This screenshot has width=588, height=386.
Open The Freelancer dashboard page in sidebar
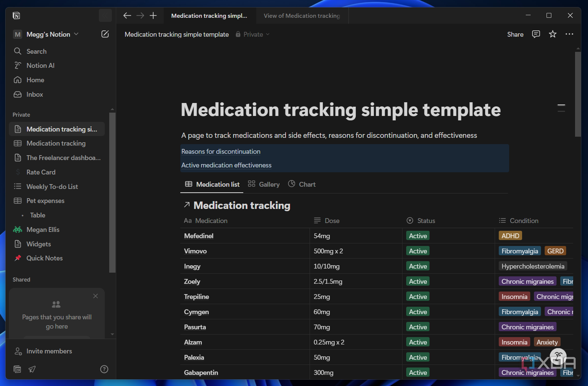point(57,158)
